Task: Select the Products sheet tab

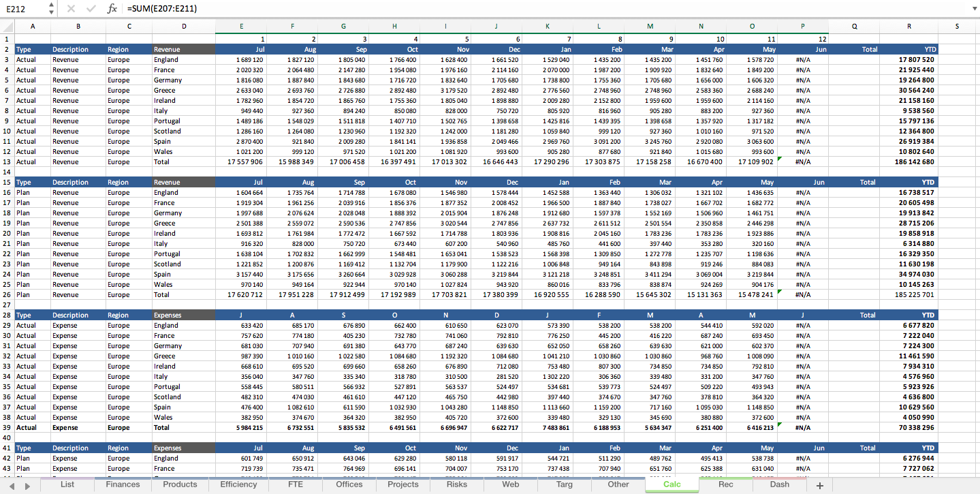Action: click(179, 484)
